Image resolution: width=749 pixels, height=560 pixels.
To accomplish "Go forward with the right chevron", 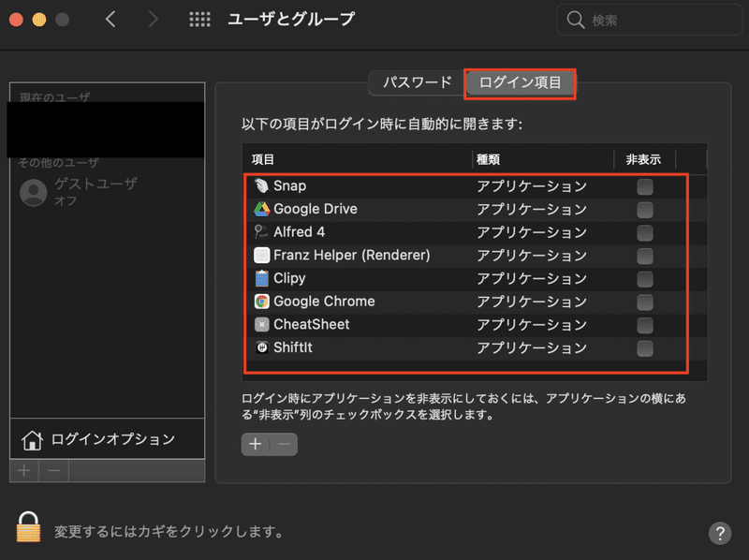I will [153, 19].
